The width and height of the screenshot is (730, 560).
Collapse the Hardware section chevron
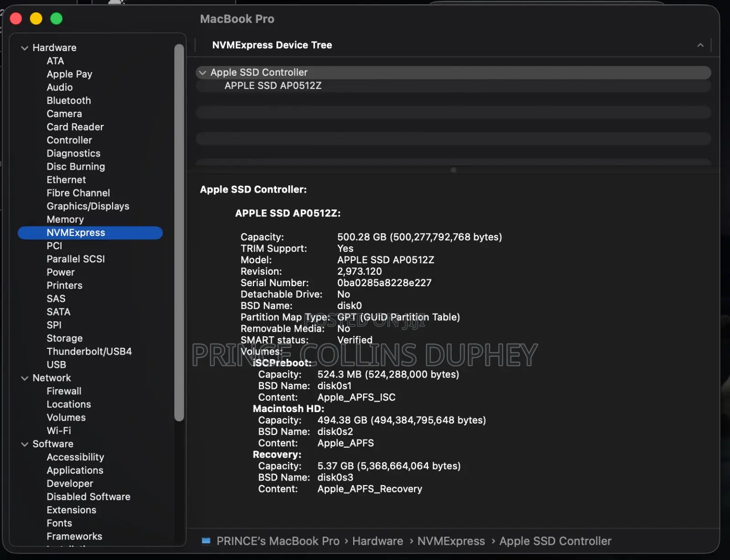click(25, 48)
